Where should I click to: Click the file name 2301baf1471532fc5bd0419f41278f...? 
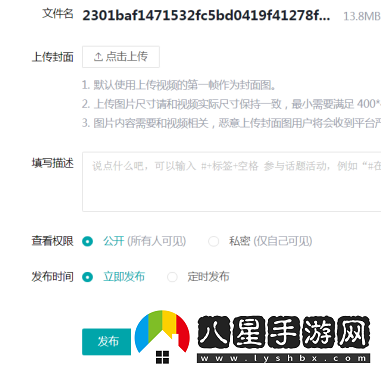click(206, 15)
